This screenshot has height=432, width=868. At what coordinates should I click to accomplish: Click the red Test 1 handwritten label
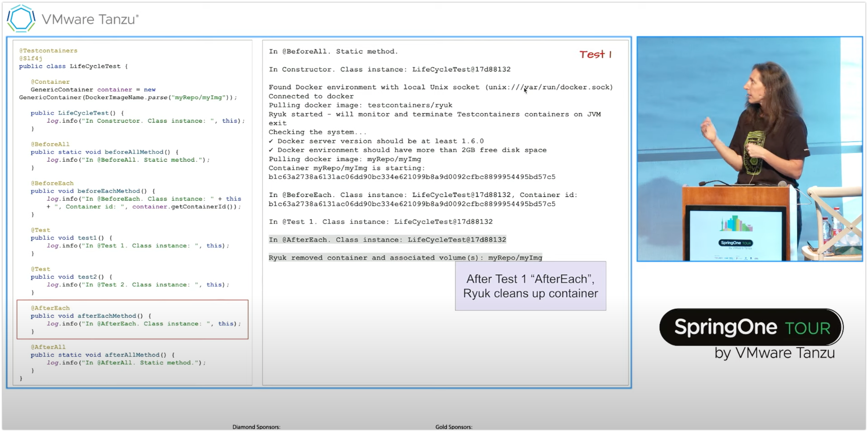tap(595, 54)
